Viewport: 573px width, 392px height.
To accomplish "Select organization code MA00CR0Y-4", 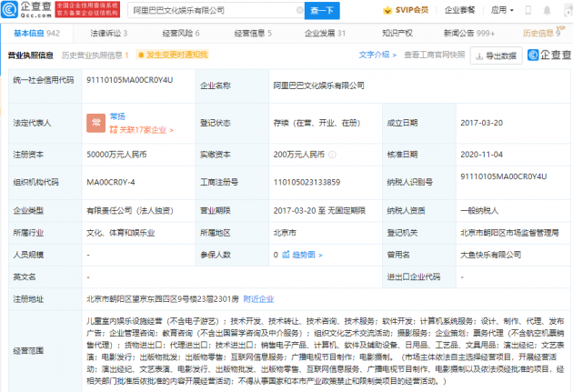I will [111, 182].
